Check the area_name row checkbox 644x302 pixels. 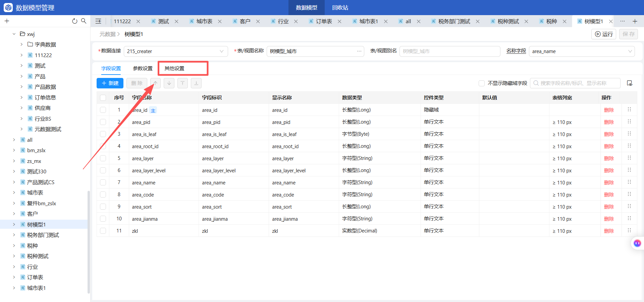103,182
